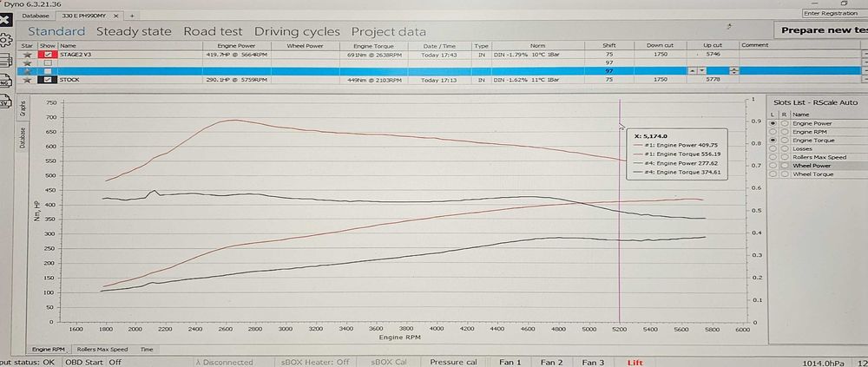
Task: Switch X axis to Engine RPM tab
Action: pos(49,350)
